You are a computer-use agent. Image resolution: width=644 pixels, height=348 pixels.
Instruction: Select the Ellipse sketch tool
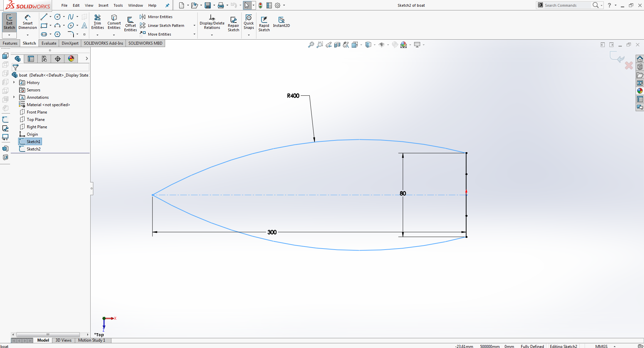(x=71, y=26)
